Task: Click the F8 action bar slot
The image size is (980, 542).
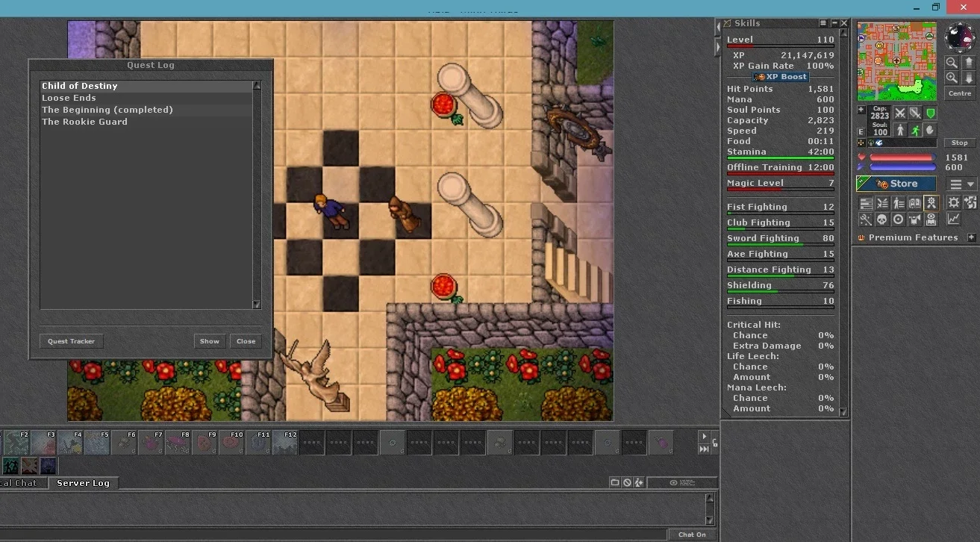Action: click(x=178, y=442)
